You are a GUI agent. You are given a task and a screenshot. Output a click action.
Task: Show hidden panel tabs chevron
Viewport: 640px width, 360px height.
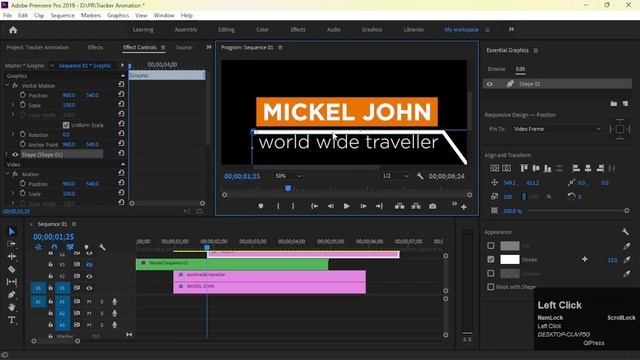(209, 47)
